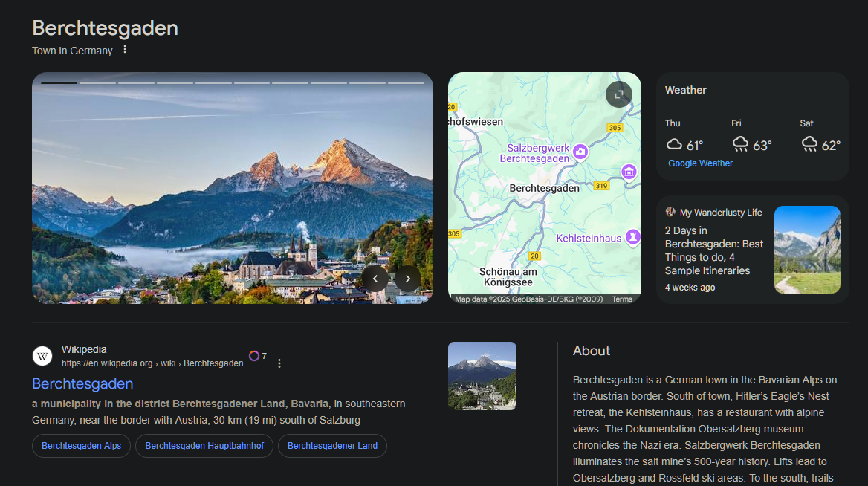Click Saturday rain weather icon

pyautogui.click(x=809, y=144)
